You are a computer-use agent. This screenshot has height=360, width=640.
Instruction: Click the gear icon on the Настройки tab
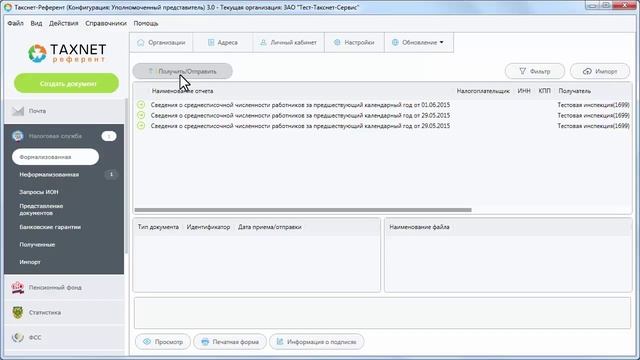337,42
